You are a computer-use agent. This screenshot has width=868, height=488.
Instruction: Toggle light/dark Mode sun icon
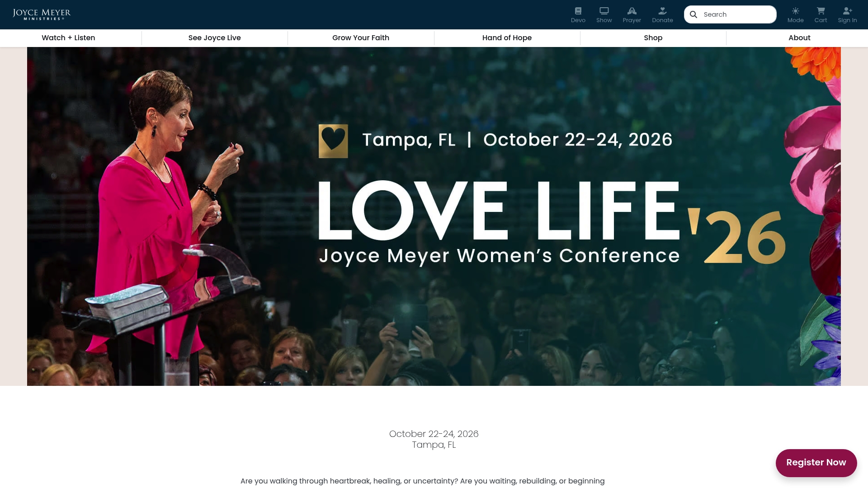796,11
